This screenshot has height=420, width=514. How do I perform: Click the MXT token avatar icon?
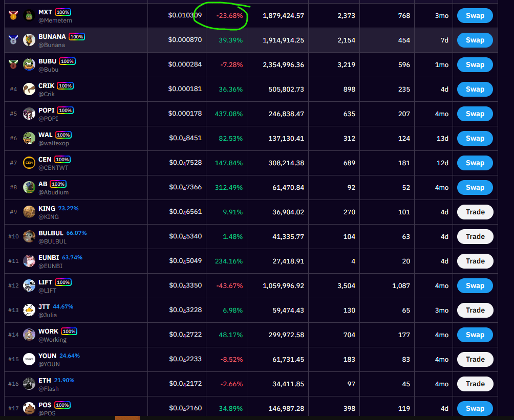pos(29,15)
